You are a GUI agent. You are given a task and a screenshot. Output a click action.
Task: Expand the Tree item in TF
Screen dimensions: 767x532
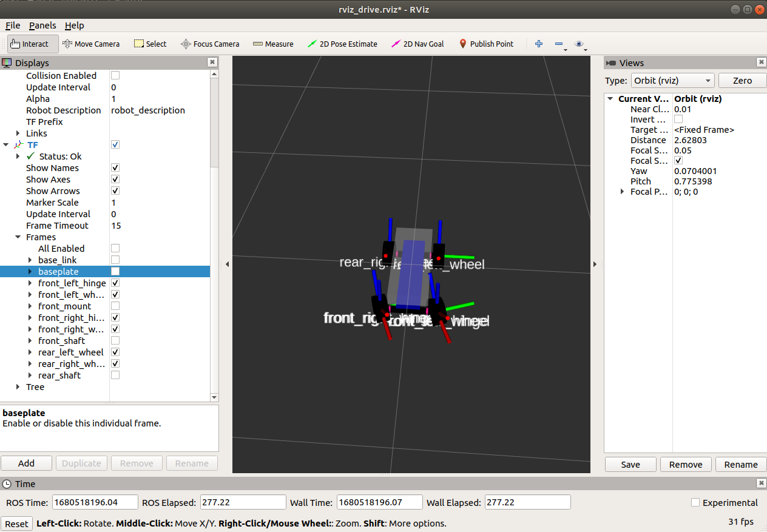click(x=18, y=387)
